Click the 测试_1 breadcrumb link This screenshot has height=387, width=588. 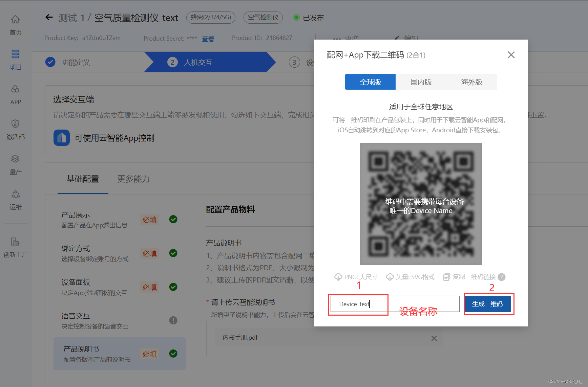click(x=71, y=18)
